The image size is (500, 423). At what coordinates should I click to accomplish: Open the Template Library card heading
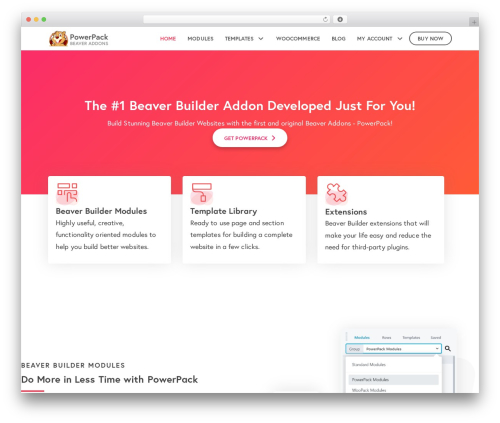[224, 211]
